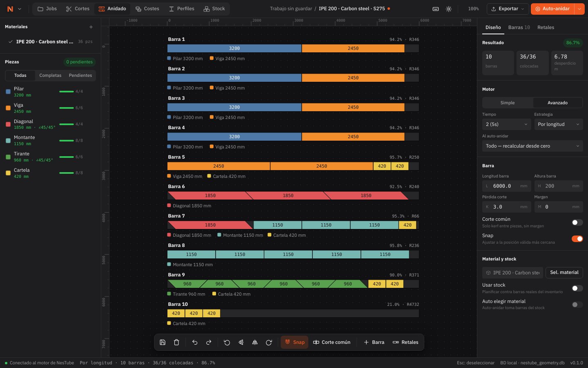This screenshot has height=368, width=588.
Task: Click the orange N app logo
Action: point(10,9)
